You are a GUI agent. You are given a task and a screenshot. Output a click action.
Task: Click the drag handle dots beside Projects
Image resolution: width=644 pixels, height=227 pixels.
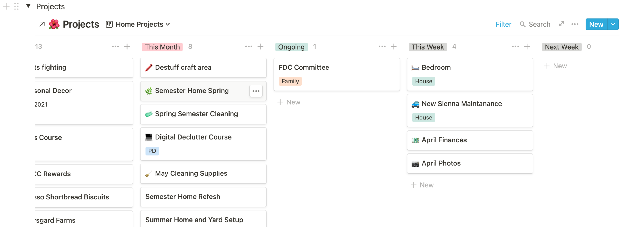coord(16,6)
